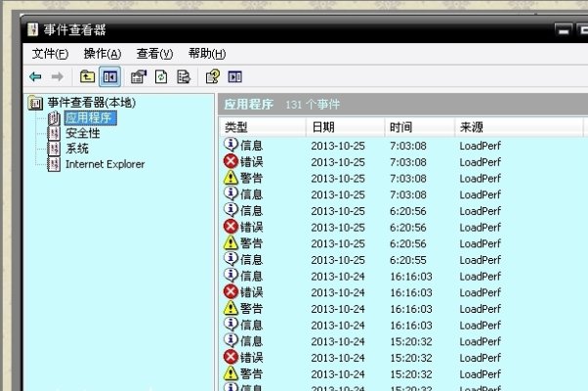The image size is (588, 391).
Task: Click the log icon beside 安全性
Action: coord(54,133)
